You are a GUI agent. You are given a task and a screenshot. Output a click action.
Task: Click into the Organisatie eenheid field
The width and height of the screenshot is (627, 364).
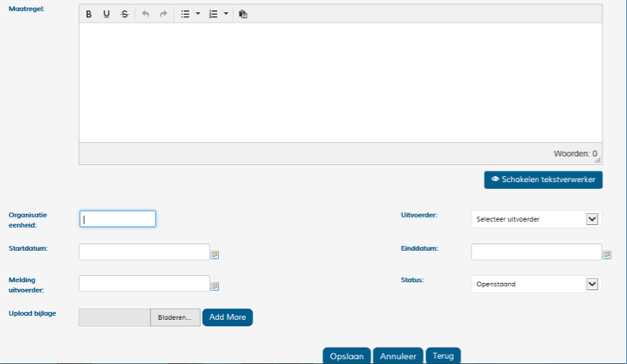pos(118,219)
